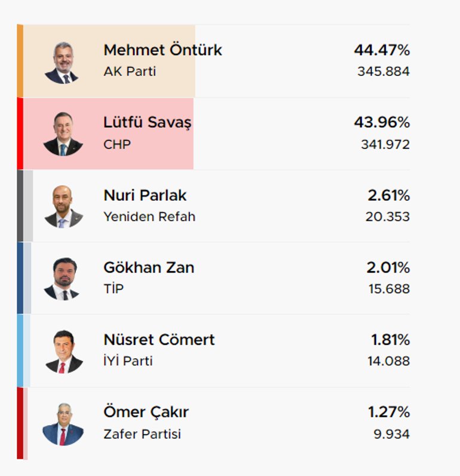Click Lütfü Savaş's portrait photo
The height and width of the screenshot is (476, 460).
pyautogui.click(x=63, y=134)
